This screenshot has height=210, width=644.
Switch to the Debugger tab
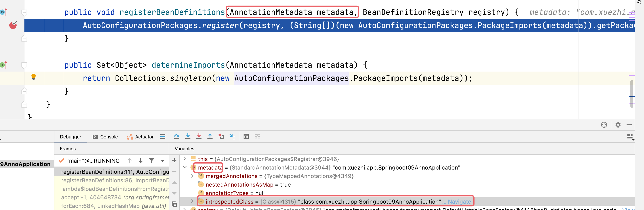click(x=71, y=137)
